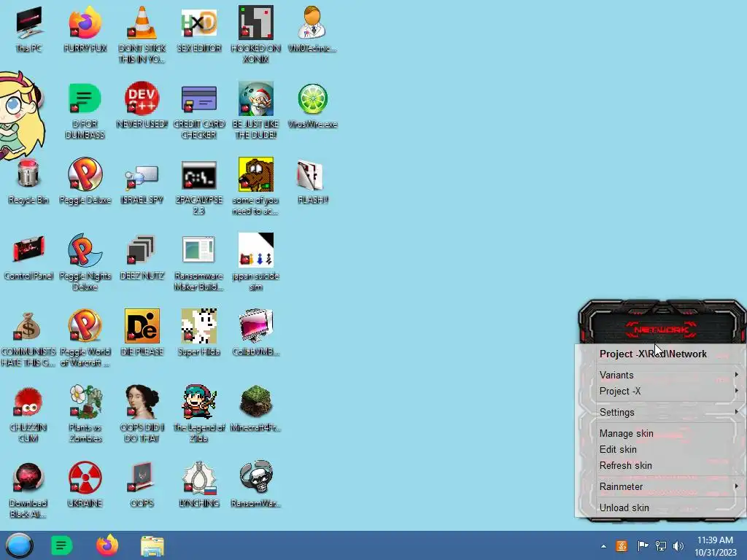This screenshot has height=560, width=747.
Task: Select the VirusWire.exe lime icon
Action: click(312, 106)
